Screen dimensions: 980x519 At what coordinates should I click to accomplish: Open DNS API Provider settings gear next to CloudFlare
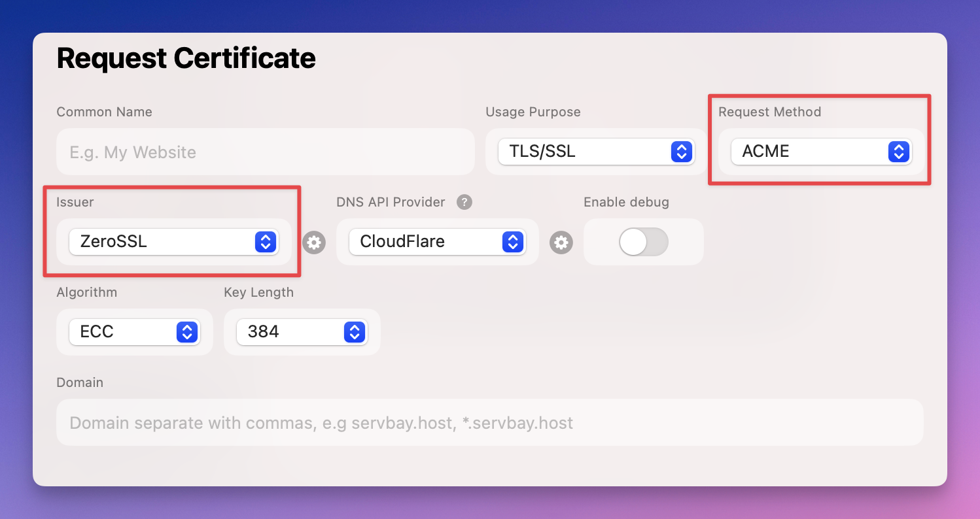561,243
